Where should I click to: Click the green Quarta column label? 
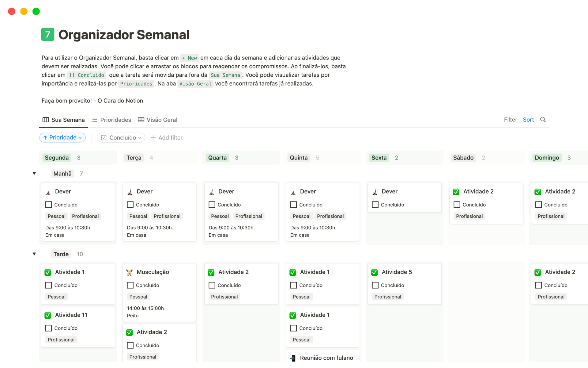pos(217,158)
